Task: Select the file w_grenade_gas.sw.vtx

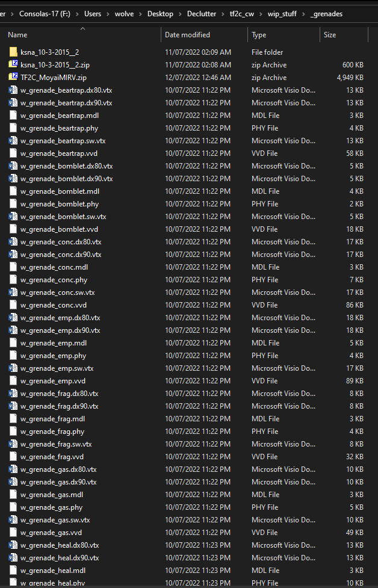Action: [x=55, y=520]
